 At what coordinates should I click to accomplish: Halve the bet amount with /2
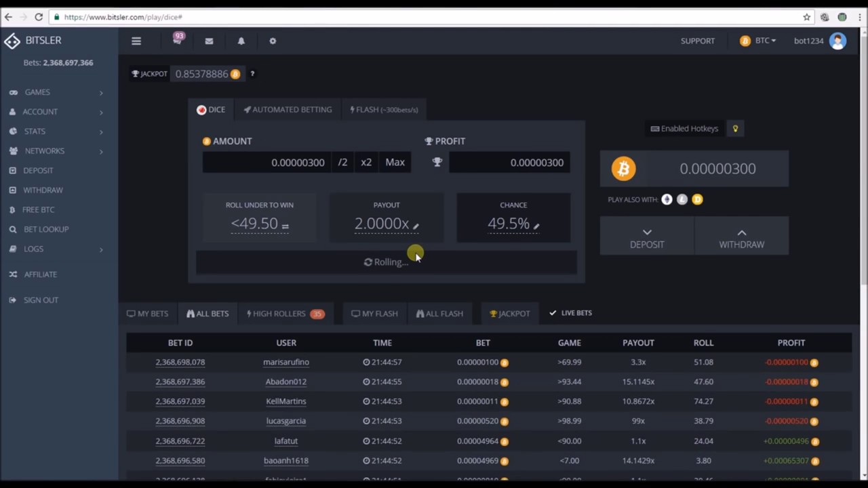point(342,162)
